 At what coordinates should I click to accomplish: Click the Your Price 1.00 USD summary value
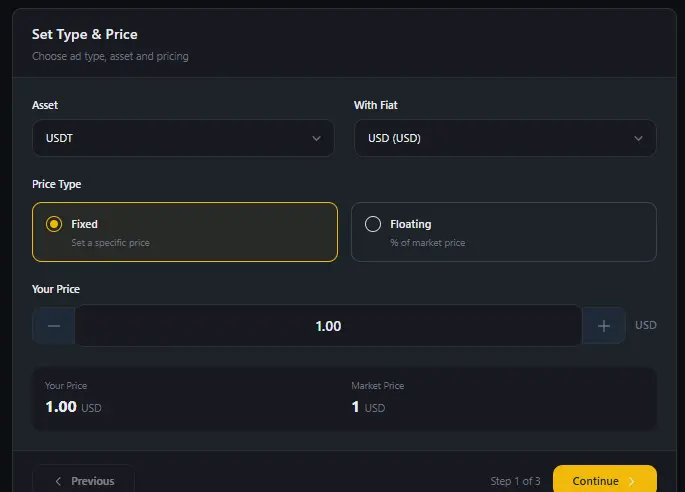pyautogui.click(x=73, y=407)
